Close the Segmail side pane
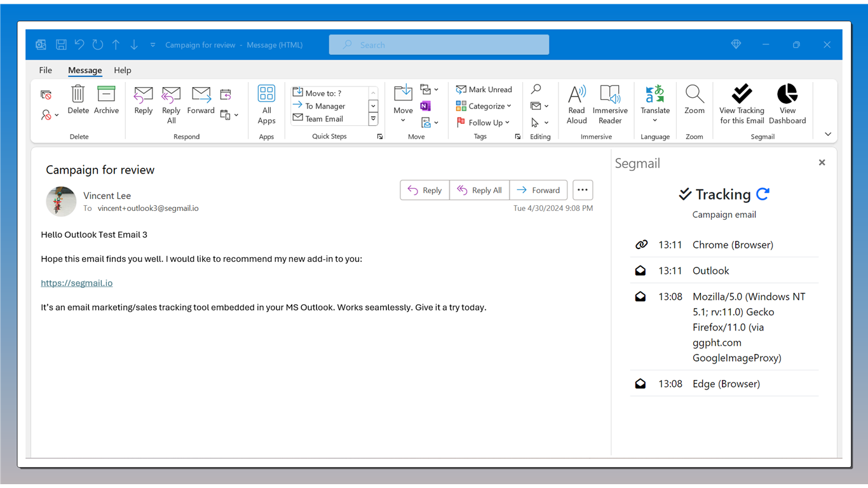Screen dimensions: 868x488 click(822, 163)
